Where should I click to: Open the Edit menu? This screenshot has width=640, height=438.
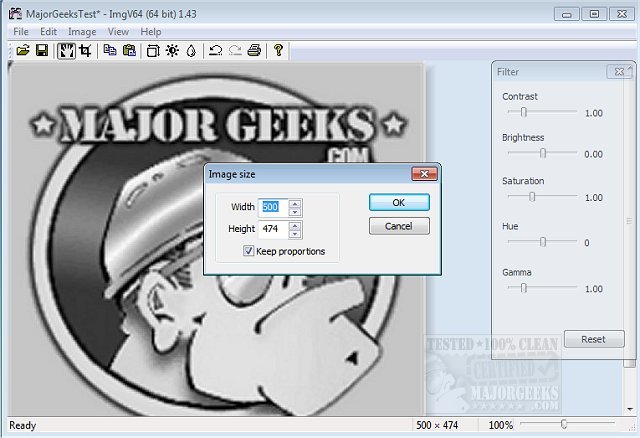click(x=48, y=31)
